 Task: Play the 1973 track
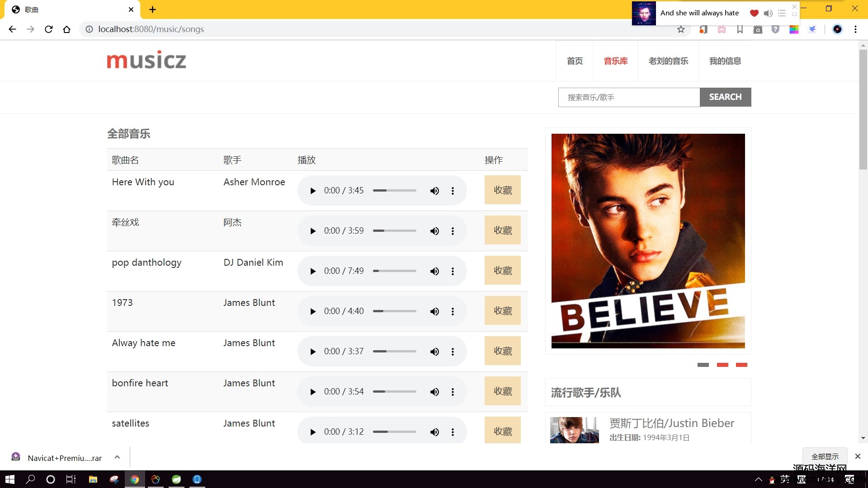[313, 311]
